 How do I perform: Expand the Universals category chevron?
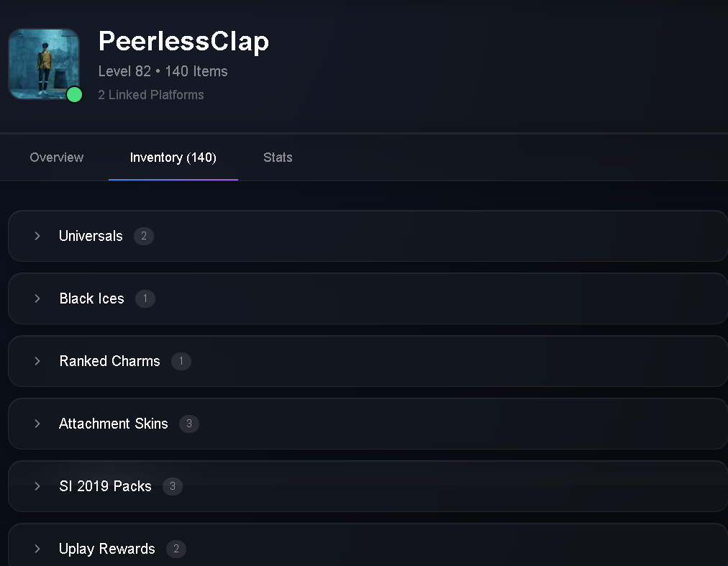tap(37, 236)
